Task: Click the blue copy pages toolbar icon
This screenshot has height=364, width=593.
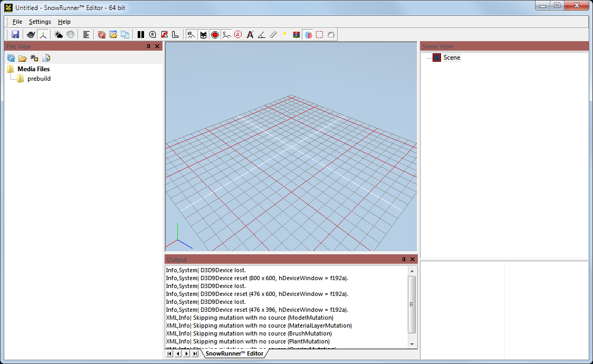Action: pos(125,35)
